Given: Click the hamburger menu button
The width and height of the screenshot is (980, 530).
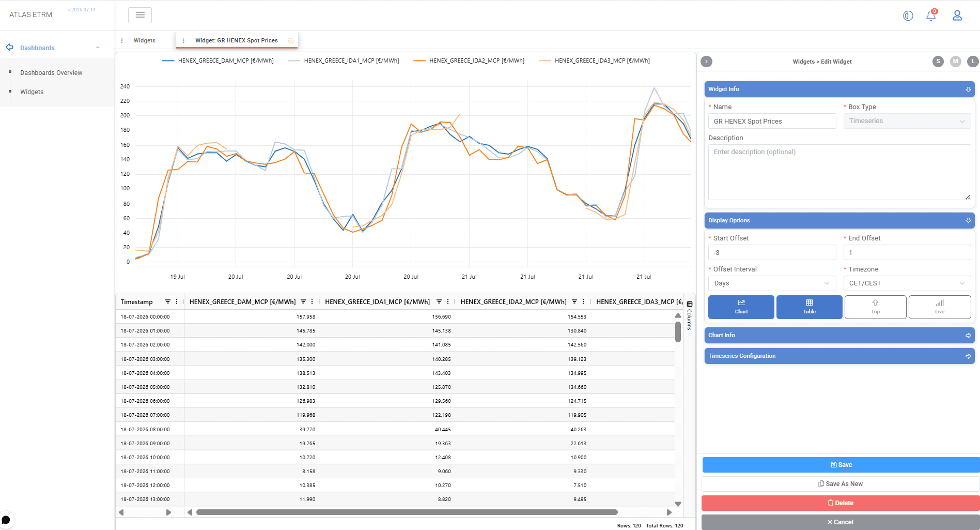Looking at the screenshot, I should (140, 15).
